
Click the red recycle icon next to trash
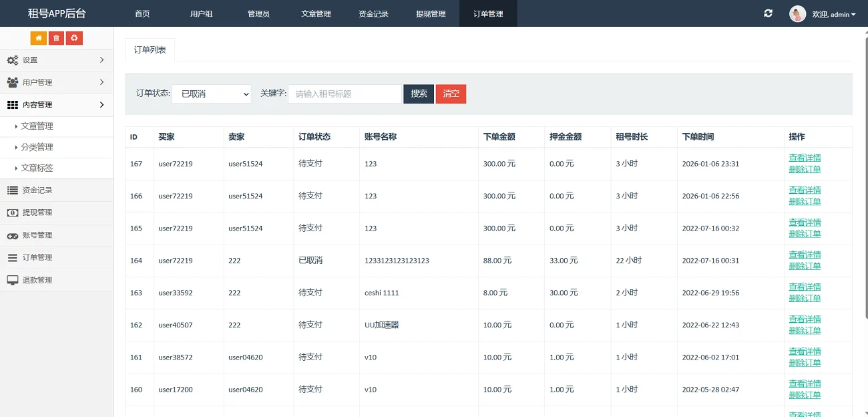pyautogui.click(x=74, y=38)
